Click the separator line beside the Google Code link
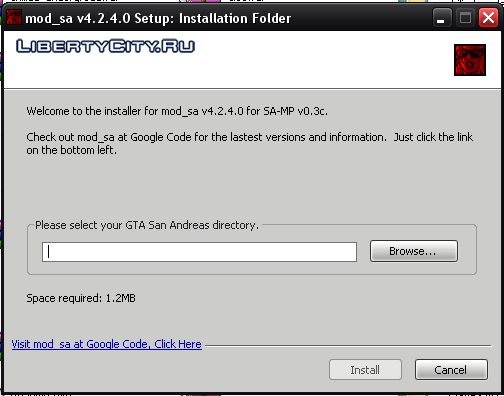504x396 pixels. tap(348, 346)
